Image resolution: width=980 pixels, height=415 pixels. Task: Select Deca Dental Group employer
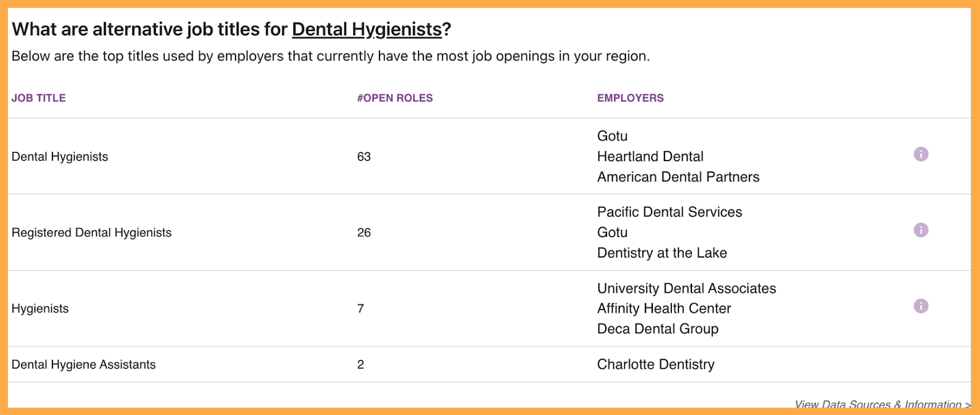657,328
